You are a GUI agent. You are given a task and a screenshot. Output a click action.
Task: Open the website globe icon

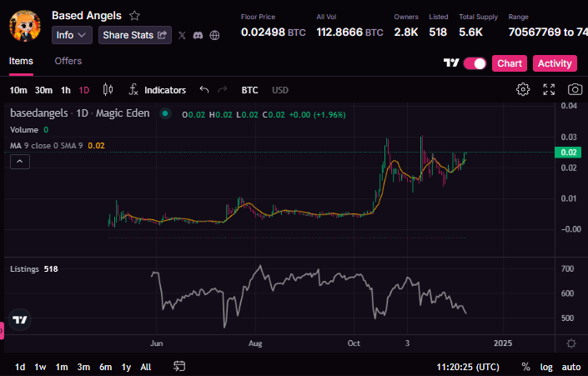(214, 35)
